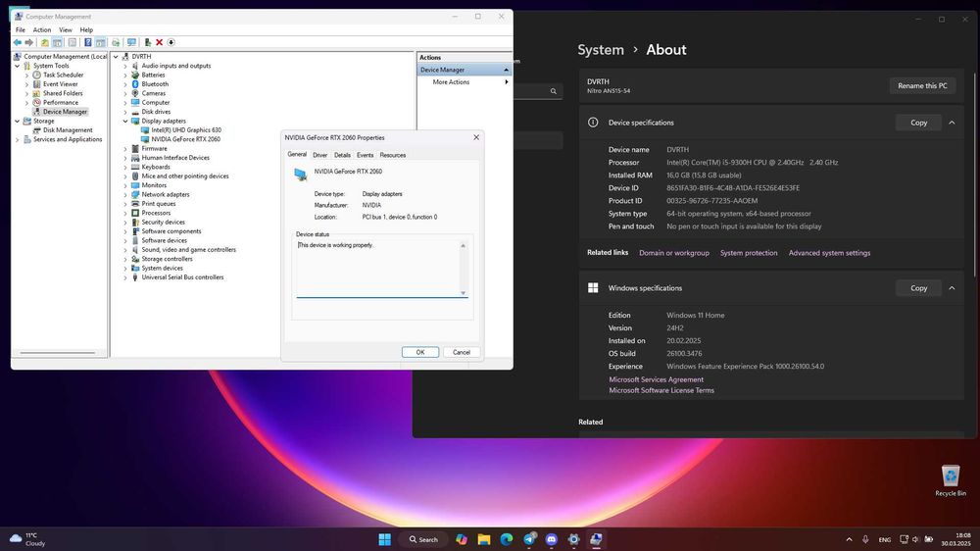Collapse the Windows specifications section chevron
Image resolution: width=980 pixels, height=551 pixels.
point(952,288)
